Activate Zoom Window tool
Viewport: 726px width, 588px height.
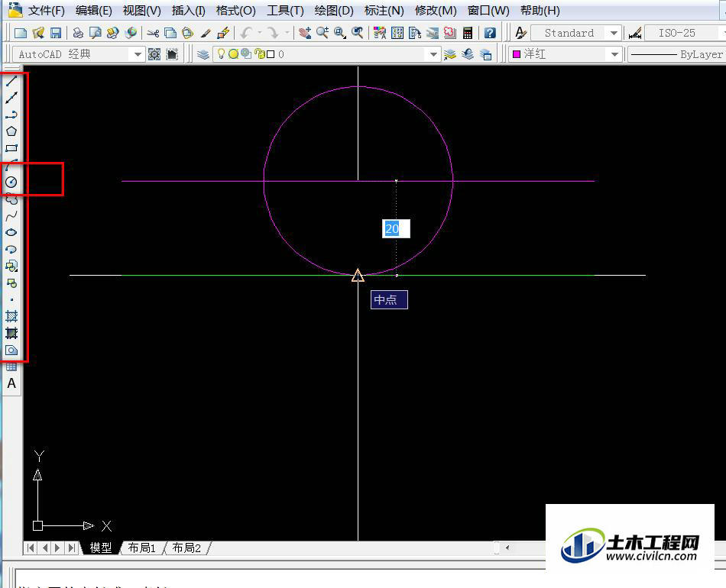coord(340,33)
